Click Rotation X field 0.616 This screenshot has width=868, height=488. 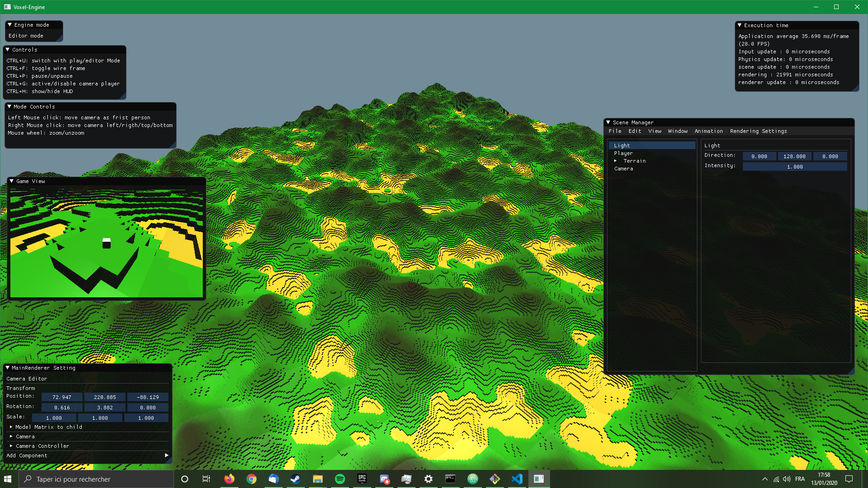tap(62, 408)
